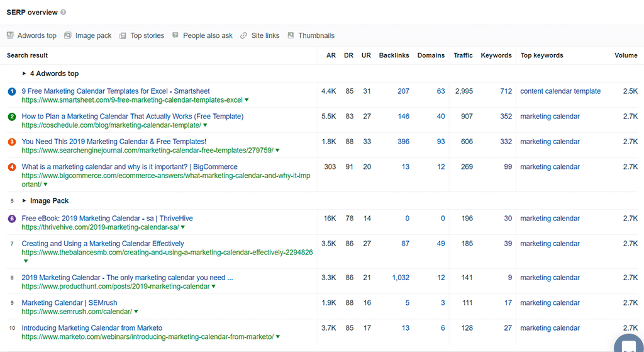The height and width of the screenshot is (352, 644).
Task: Open the chat widget bubble
Action: [x=629, y=343]
